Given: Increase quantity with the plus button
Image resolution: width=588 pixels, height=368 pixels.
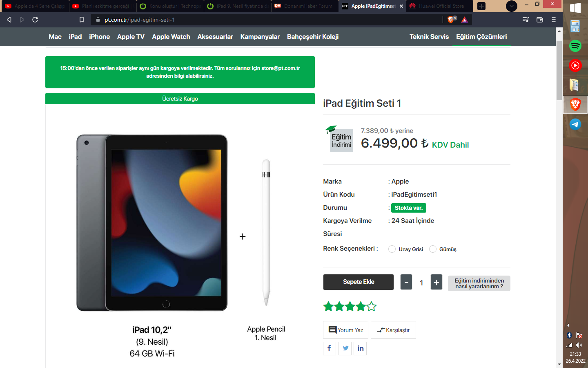Looking at the screenshot, I should (436, 282).
